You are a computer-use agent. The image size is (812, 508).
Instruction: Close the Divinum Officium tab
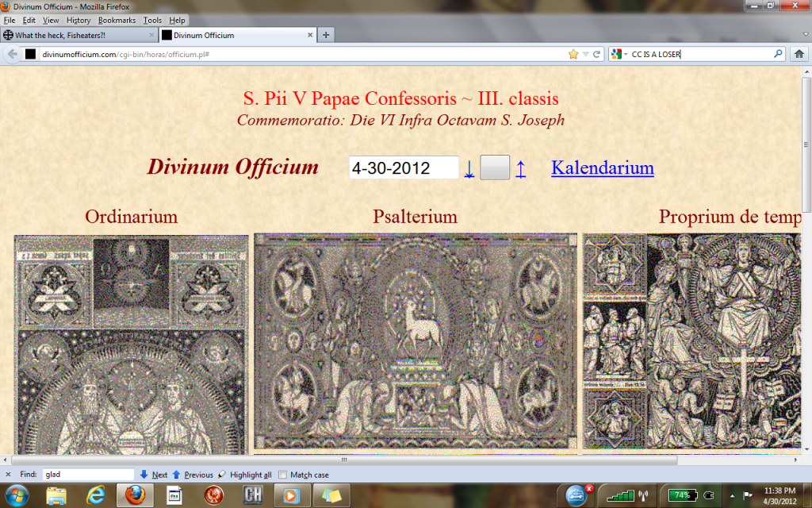310,35
